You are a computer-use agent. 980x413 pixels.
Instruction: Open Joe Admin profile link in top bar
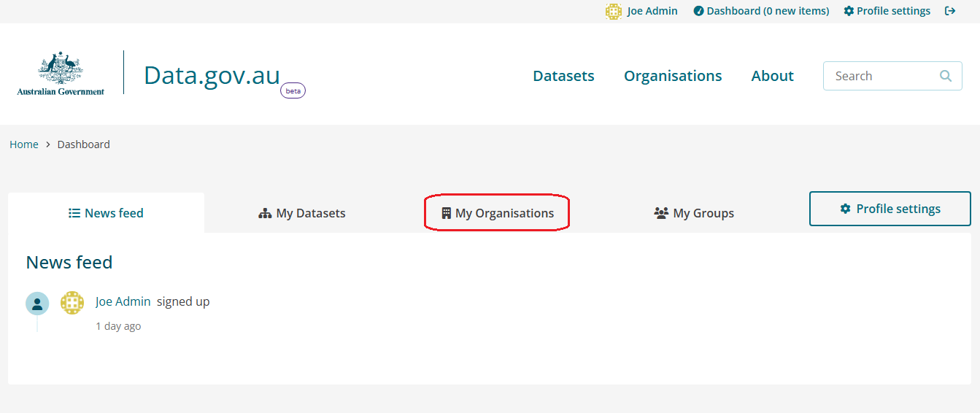[x=652, y=11]
